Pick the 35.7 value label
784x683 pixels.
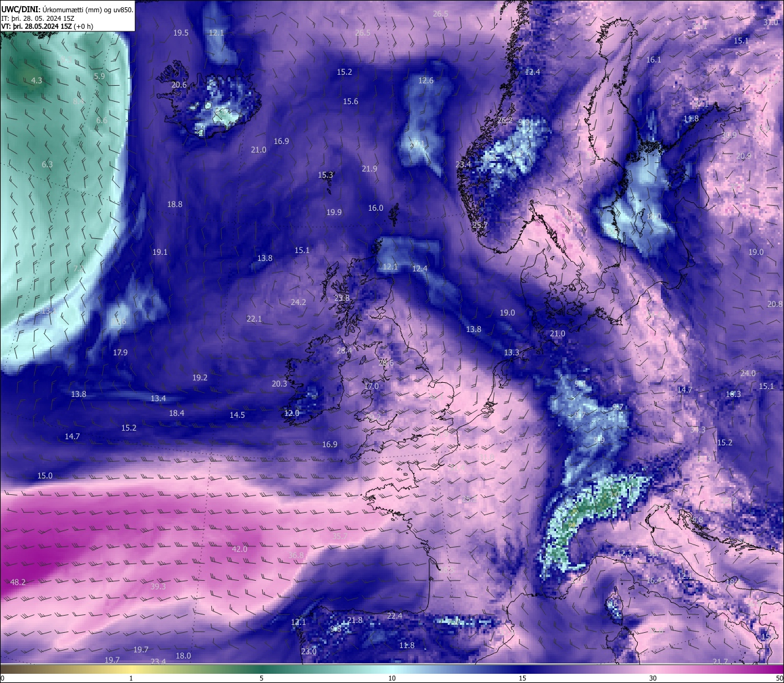coord(340,537)
